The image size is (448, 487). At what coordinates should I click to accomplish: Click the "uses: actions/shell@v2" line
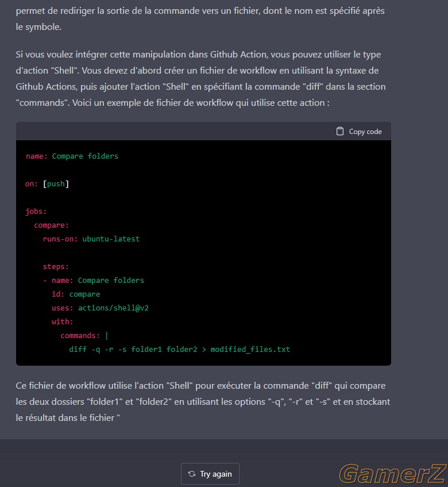(100, 308)
